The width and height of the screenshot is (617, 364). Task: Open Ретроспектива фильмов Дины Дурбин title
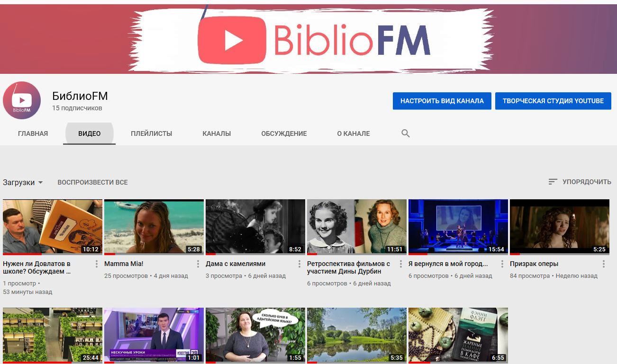(x=349, y=267)
